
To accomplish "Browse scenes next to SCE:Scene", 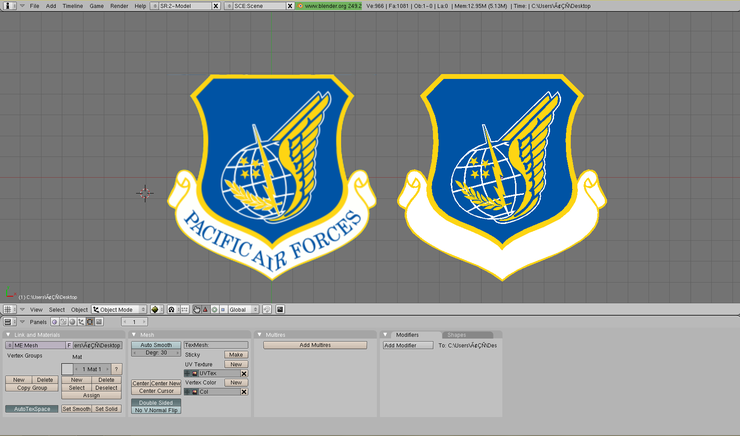I will pos(228,6).
